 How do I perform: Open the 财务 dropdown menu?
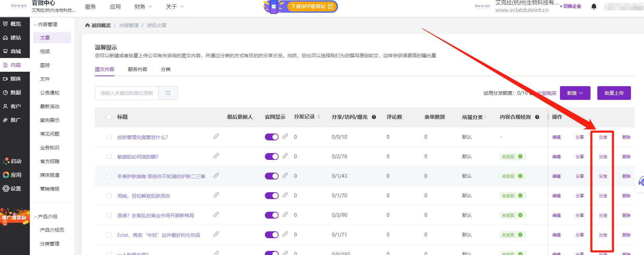[x=143, y=7]
